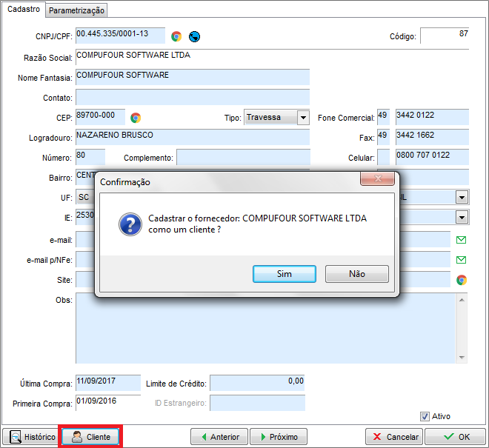The width and height of the screenshot is (489, 448).
Task: Click Celular number field 0800 707 0122
Action: point(432,157)
